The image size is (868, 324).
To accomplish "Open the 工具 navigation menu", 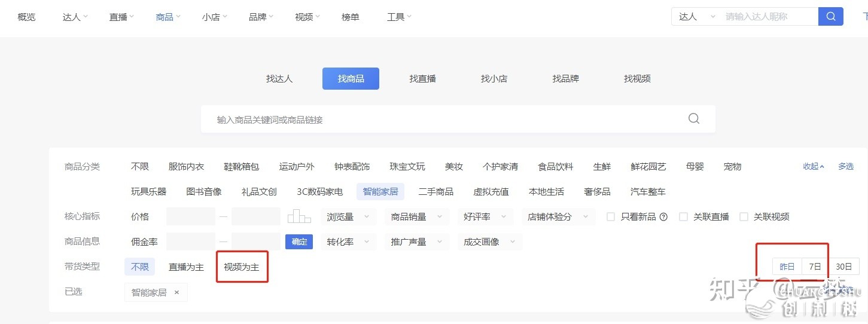I will pyautogui.click(x=400, y=17).
